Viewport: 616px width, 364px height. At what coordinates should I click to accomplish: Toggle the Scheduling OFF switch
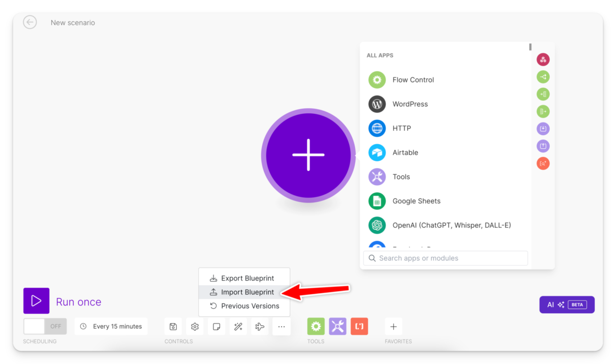coord(45,326)
